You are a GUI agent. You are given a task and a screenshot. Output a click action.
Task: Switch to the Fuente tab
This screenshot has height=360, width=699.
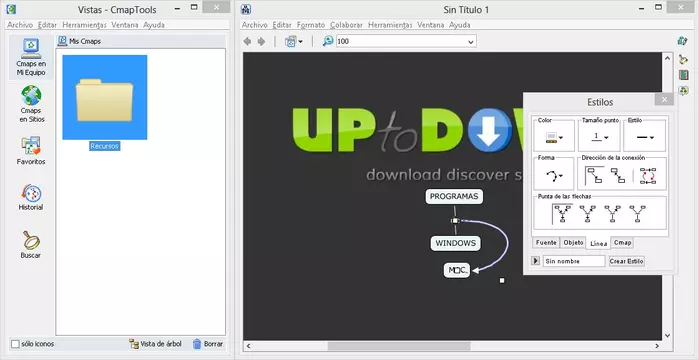(x=546, y=242)
